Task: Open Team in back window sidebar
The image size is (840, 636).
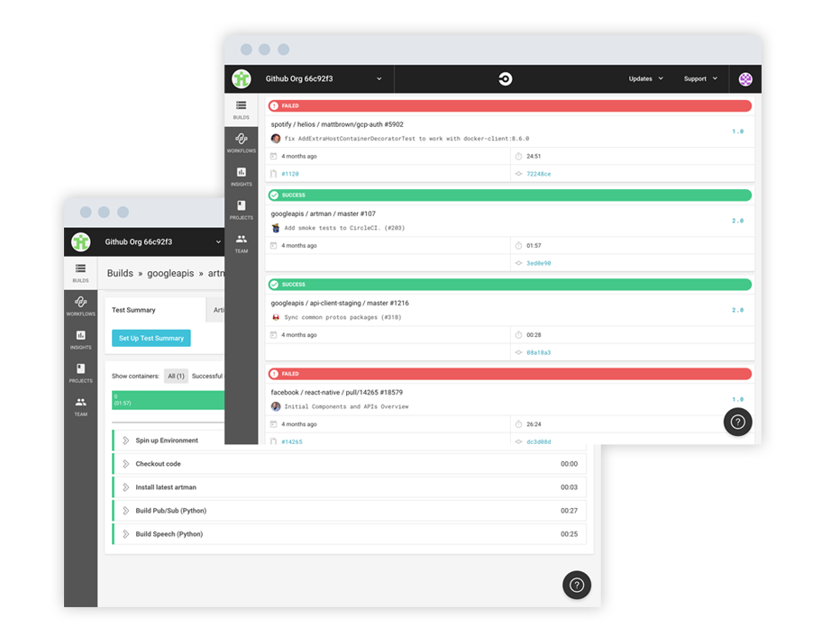Action: (80, 407)
